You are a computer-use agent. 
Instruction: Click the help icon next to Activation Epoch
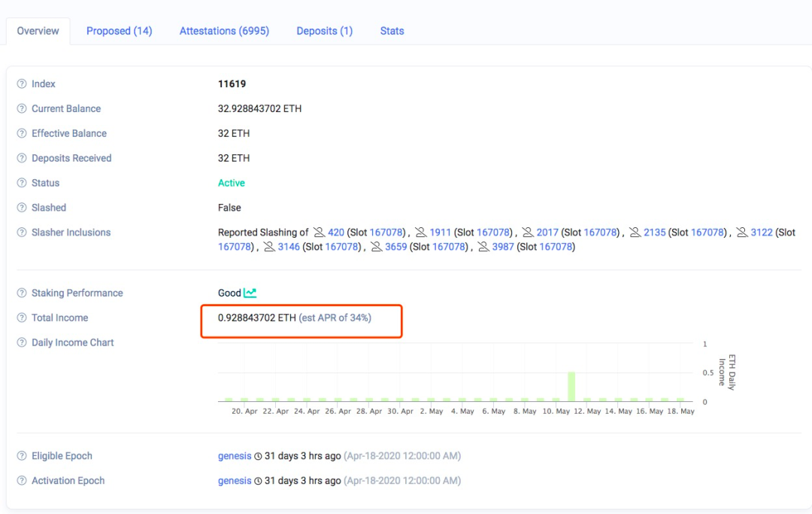point(21,480)
